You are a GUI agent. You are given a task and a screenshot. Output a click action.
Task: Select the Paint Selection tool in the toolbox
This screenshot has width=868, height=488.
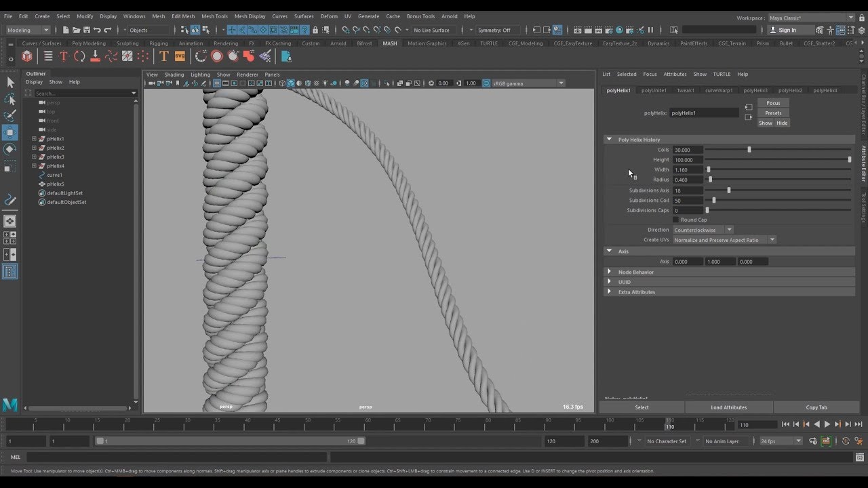point(10,116)
